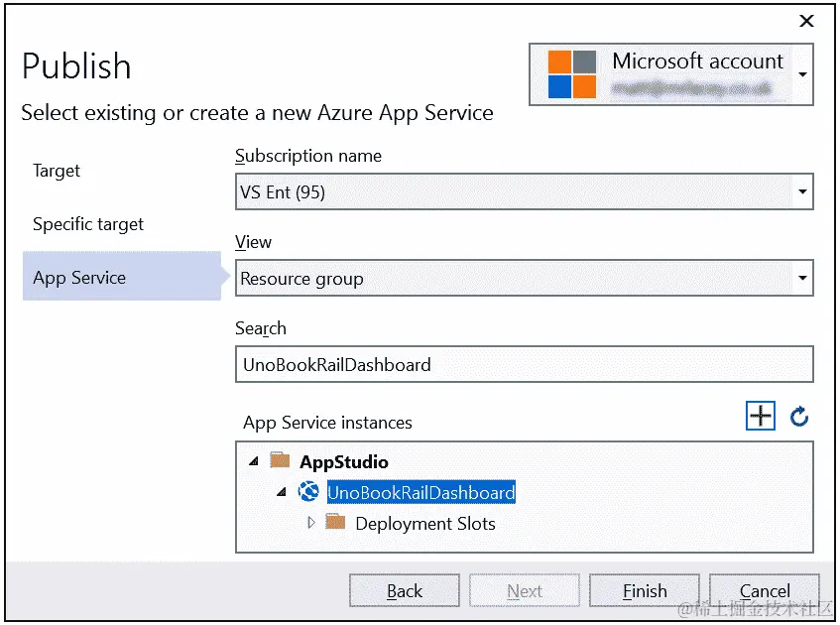Create a new App Service instance
Screen dimensions: 840x625
click(760, 416)
